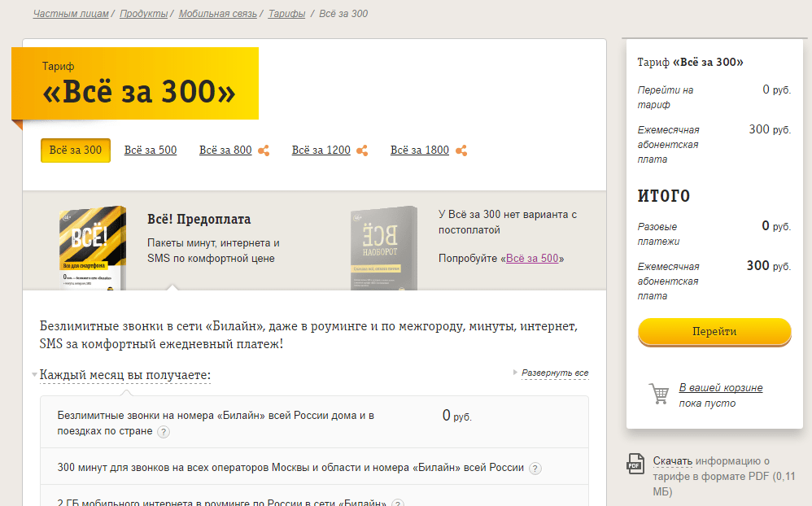
Task: Collapse 'Каждый месяц вы получаете' section
Action: point(124,374)
